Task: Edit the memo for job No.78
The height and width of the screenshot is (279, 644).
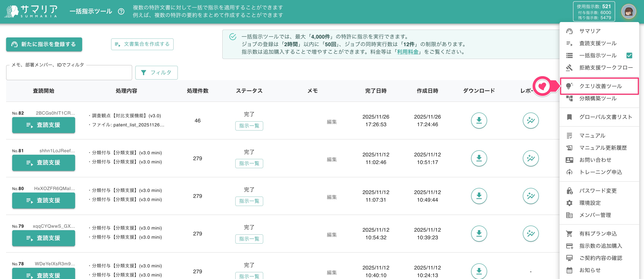Action: (x=332, y=273)
